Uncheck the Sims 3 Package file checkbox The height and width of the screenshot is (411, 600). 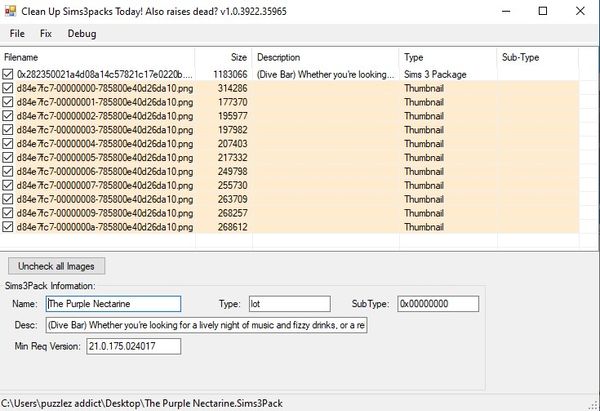[8, 74]
